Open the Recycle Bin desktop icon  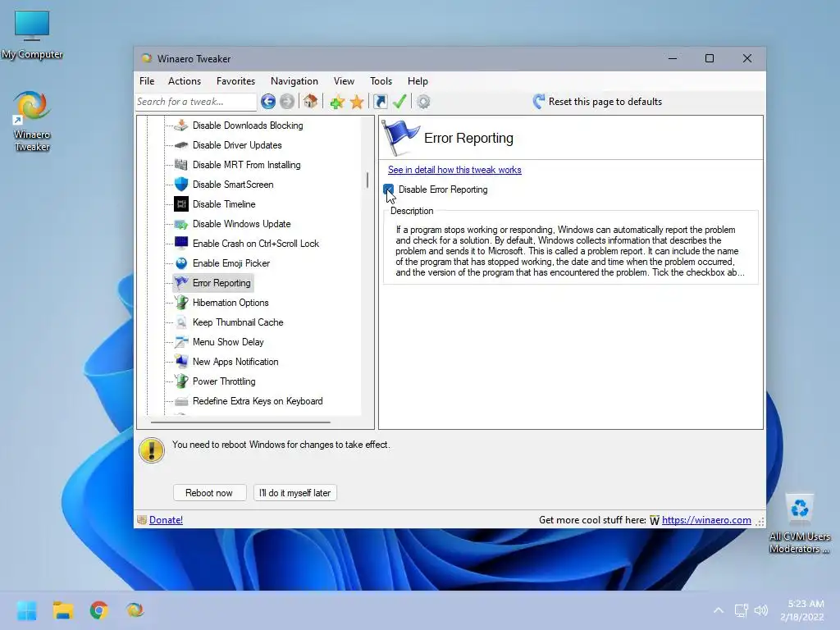(x=799, y=524)
